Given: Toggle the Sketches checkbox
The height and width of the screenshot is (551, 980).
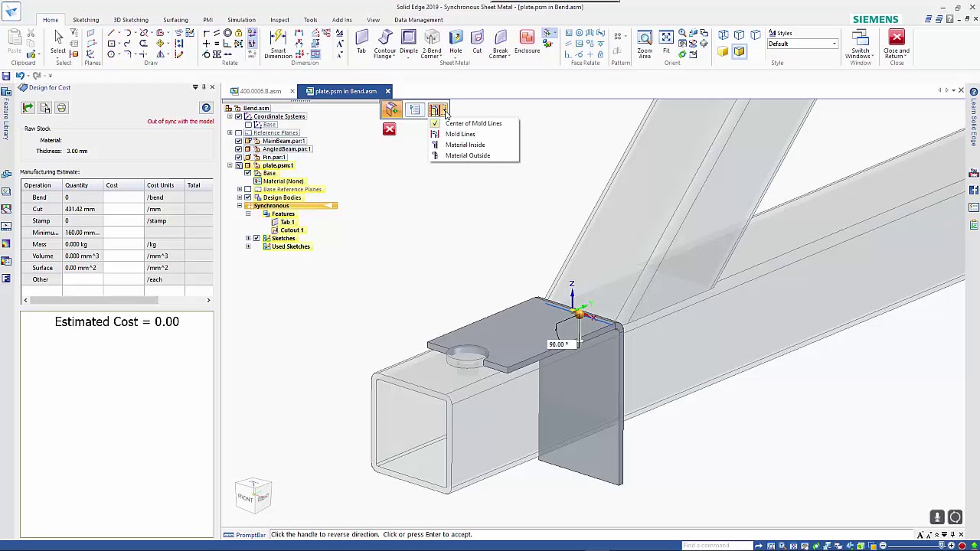Looking at the screenshot, I should click(x=256, y=239).
